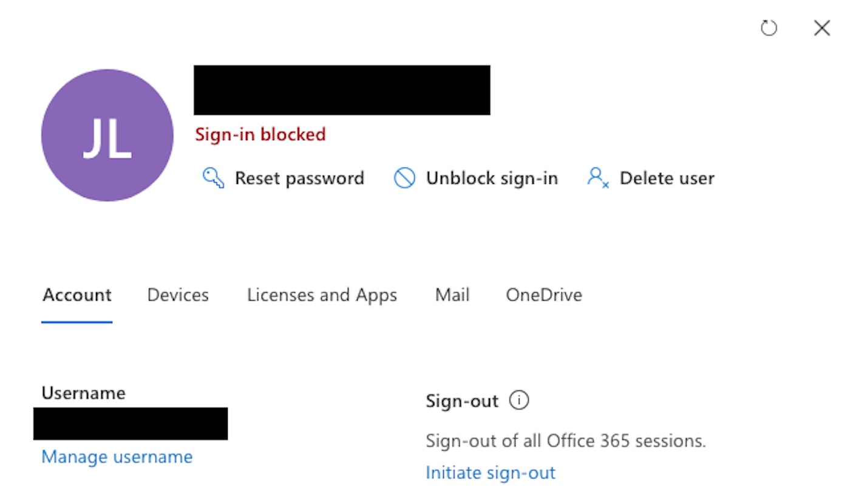This screenshot has width=850, height=504.
Task: Select the Mail tab
Action: (x=452, y=295)
